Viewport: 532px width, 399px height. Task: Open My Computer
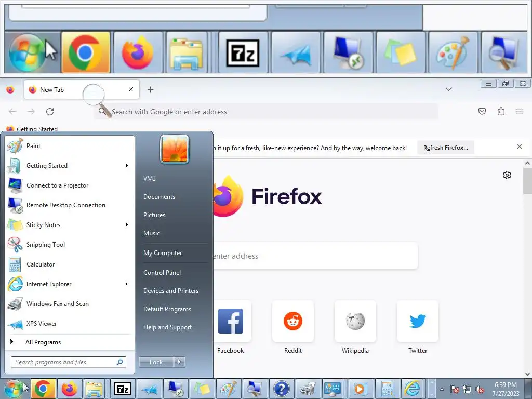pos(163,253)
